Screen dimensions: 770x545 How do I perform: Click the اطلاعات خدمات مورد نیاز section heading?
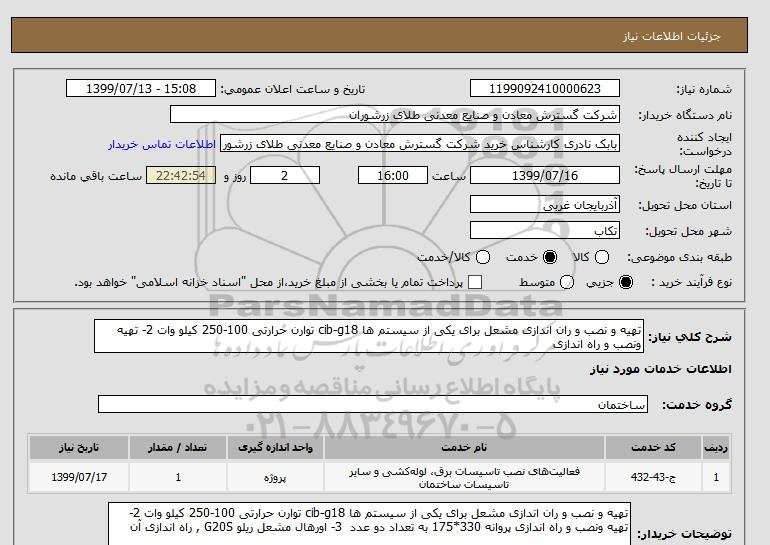(660, 369)
